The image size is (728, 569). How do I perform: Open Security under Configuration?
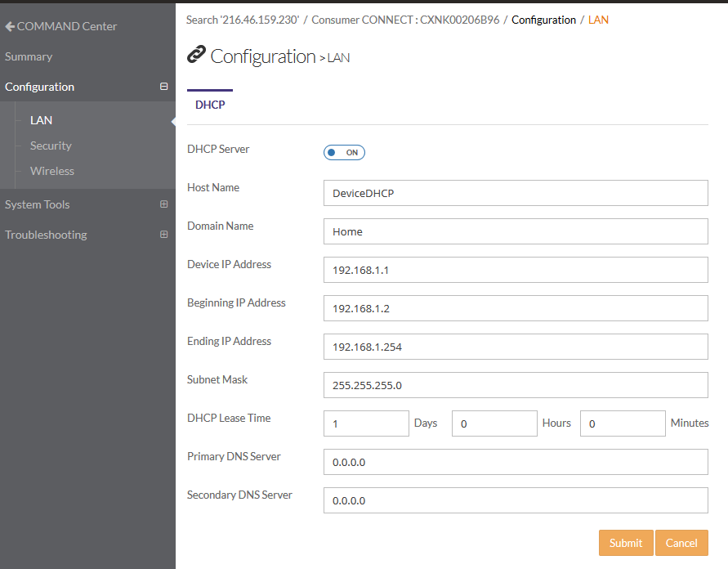51,146
